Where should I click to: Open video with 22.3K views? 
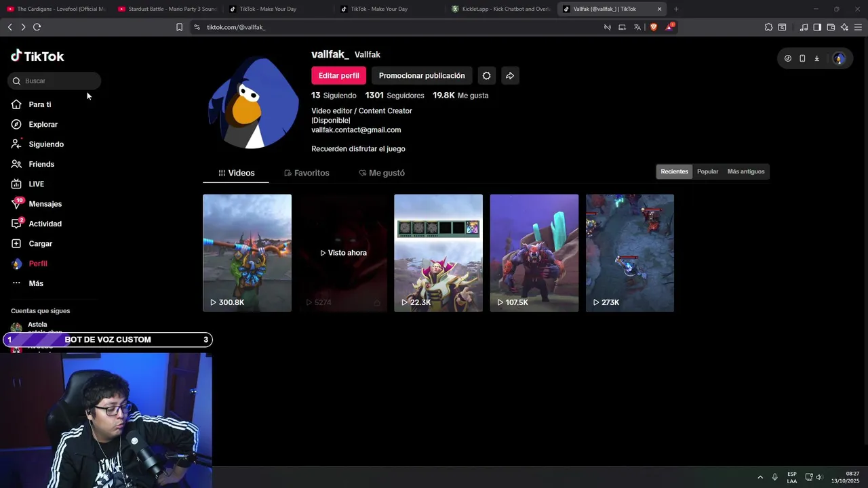coord(438,253)
